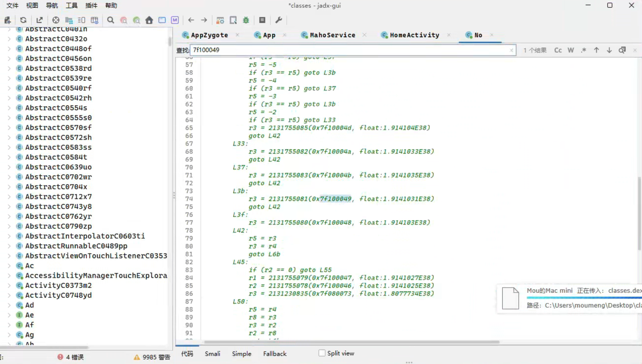Click the text search magnifier icon
642x364 pixels.
(110, 20)
